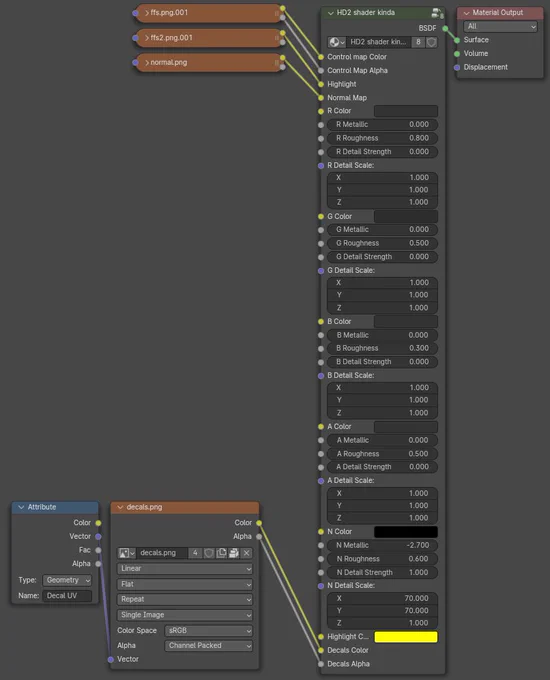550x680 pixels.
Task: Open the node tree browse dropdown in HD2 shader
Action: [x=337, y=42]
